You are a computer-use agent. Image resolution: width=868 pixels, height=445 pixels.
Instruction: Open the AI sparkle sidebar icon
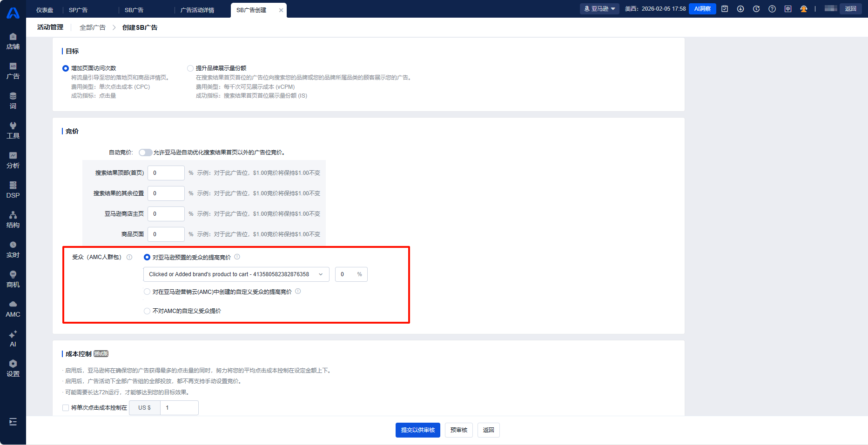(x=13, y=339)
